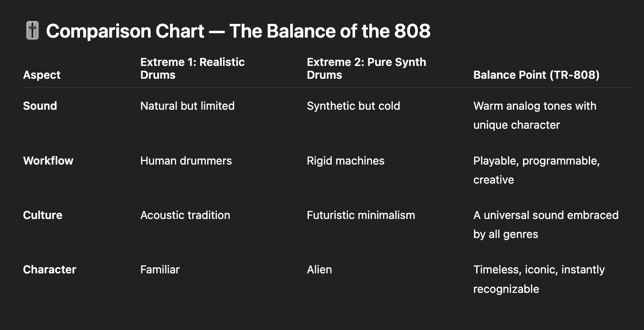Select the Workflow row label
This screenshot has height=330, width=644.
(x=48, y=161)
